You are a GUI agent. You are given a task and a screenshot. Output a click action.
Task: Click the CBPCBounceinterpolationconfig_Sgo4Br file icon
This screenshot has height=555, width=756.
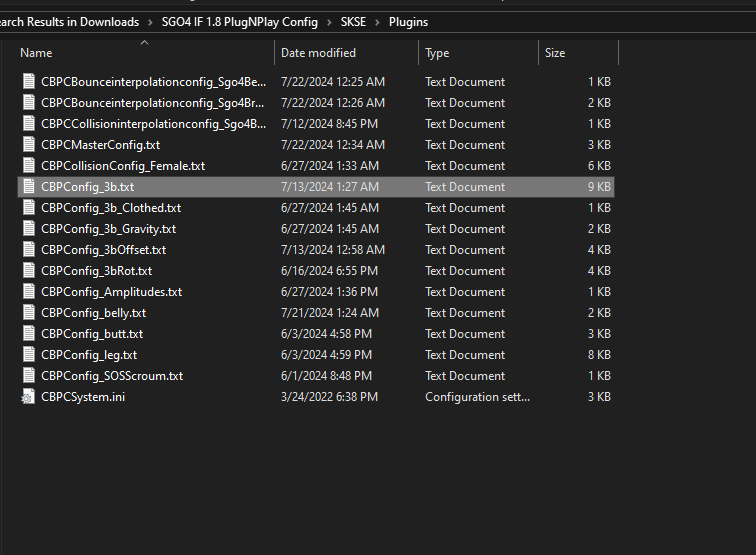pos(29,103)
